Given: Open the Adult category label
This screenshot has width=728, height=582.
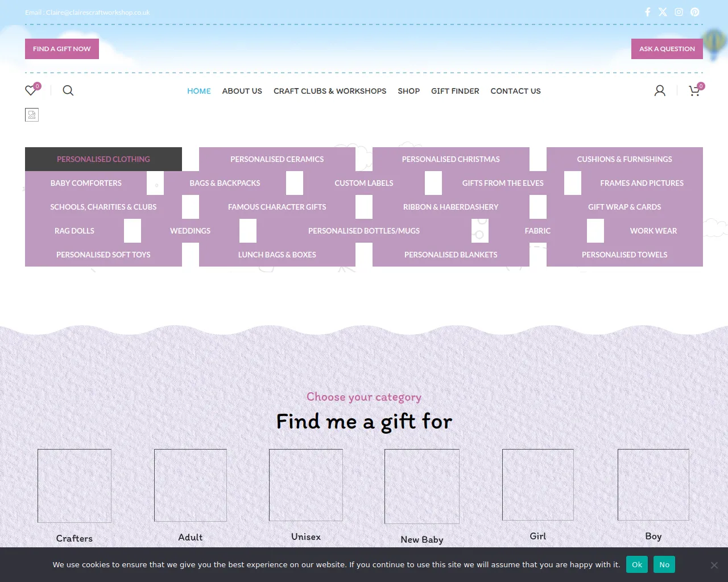Looking at the screenshot, I should click(191, 537).
